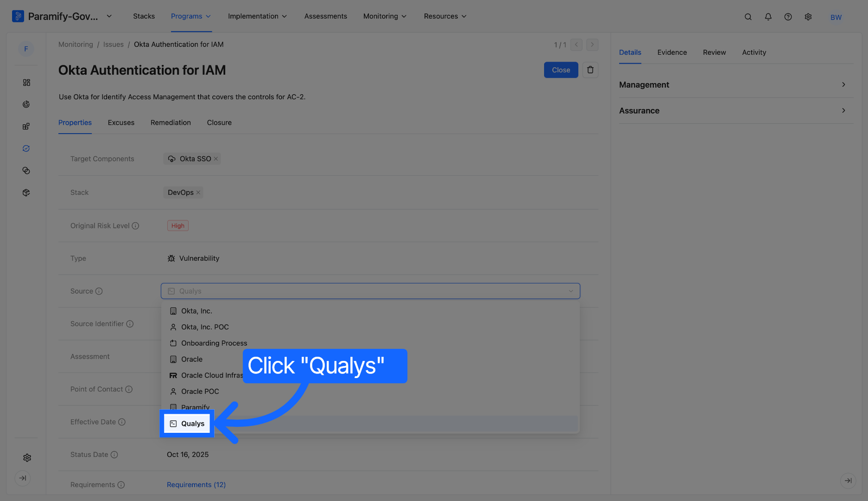Click the High risk level badge
Image resolution: width=868 pixels, height=501 pixels.
click(178, 226)
